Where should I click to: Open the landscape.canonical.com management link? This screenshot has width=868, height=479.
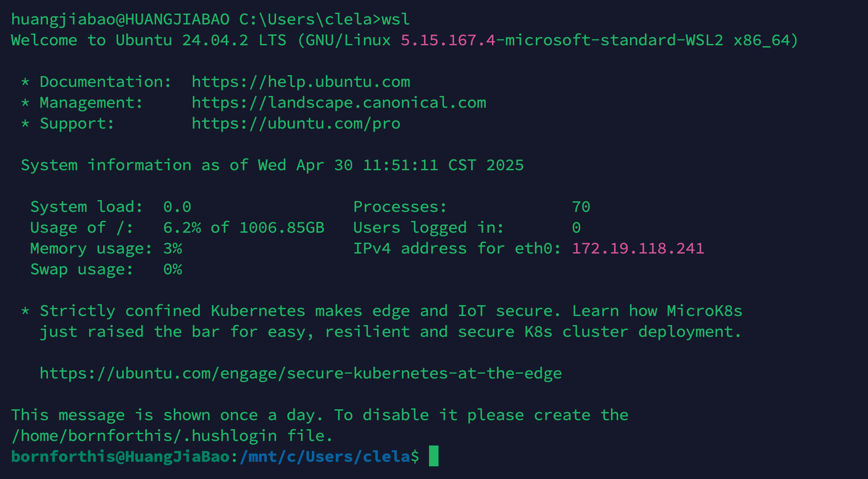pyautogui.click(x=339, y=103)
